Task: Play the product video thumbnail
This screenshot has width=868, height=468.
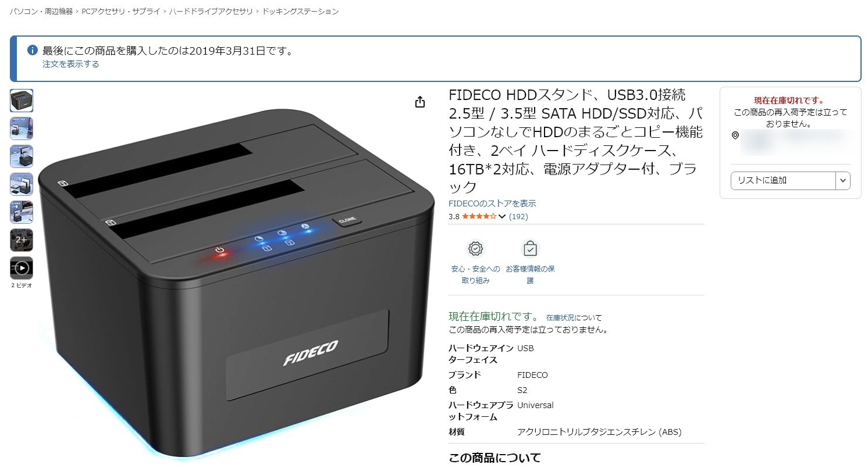Action: coord(22,268)
